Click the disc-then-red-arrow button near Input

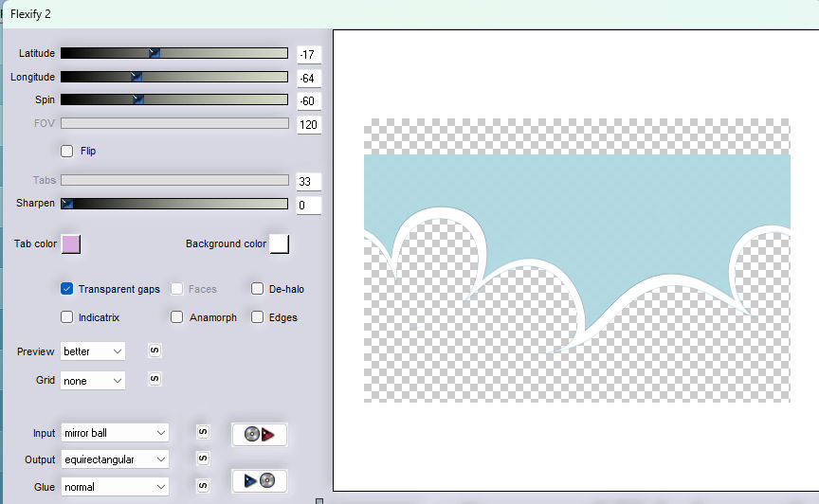[x=259, y=435]
